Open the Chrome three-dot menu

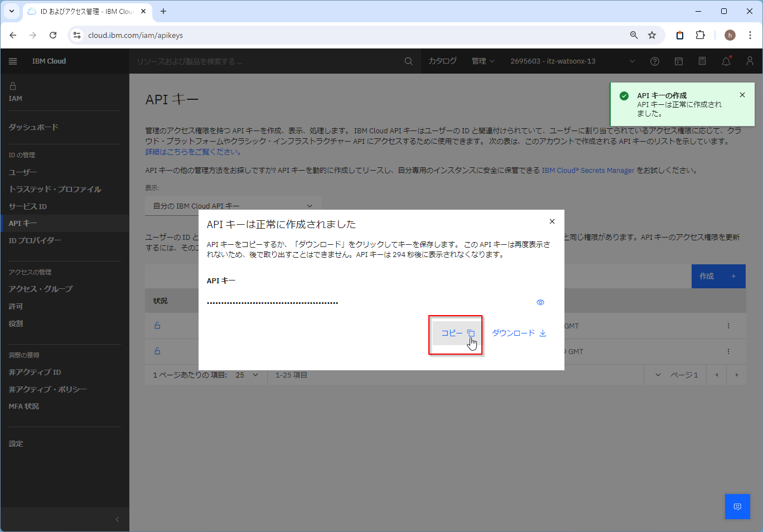pyautogui.click(x=750, y=35)
